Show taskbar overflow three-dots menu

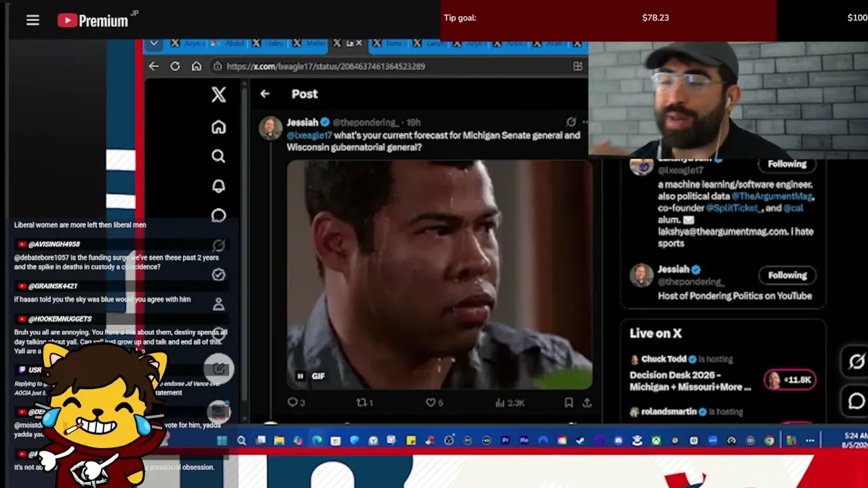tap(810, 441)
